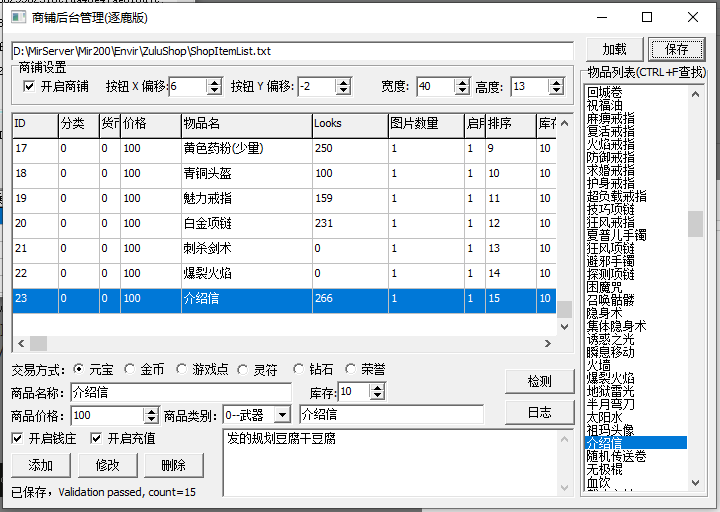720x512 pixels.
Task: Click the 分类 column header
Action: point(79,124)
